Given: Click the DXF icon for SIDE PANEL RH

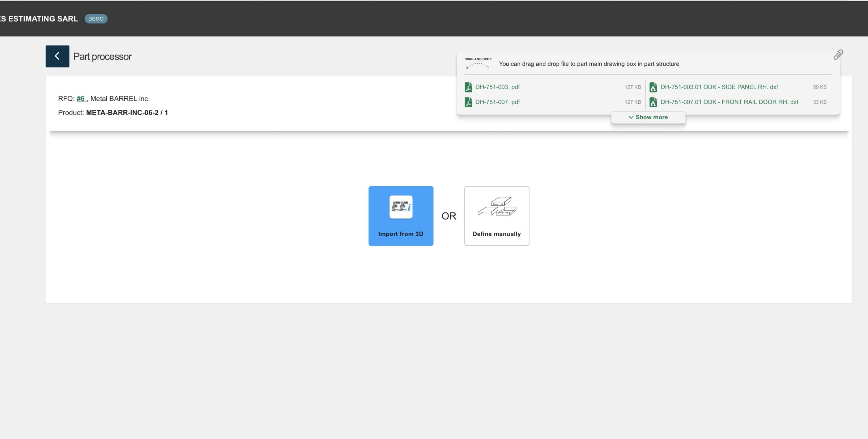Looking at the screenshot, I should [653, 87].
